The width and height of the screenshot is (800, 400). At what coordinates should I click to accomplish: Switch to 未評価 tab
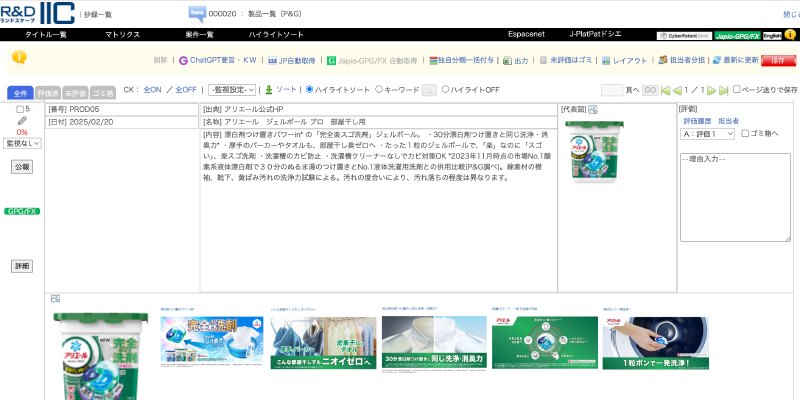(x=74, y=93)
